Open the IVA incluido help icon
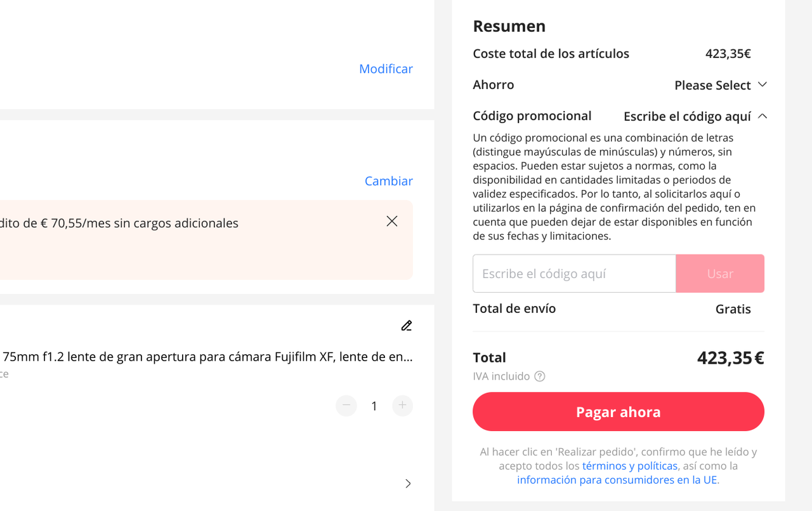The image size is (812, 511). click(540, 376)
